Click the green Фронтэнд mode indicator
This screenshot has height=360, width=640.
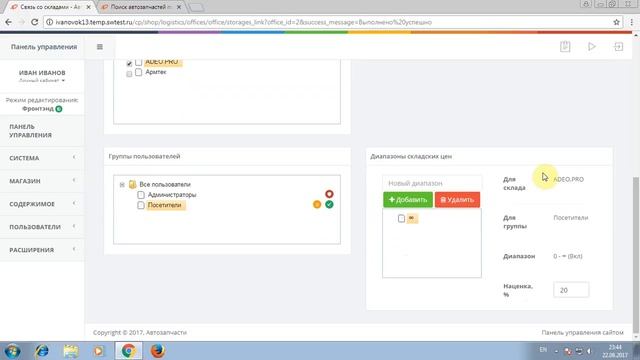pyautogui.click(x=59, y=109)
